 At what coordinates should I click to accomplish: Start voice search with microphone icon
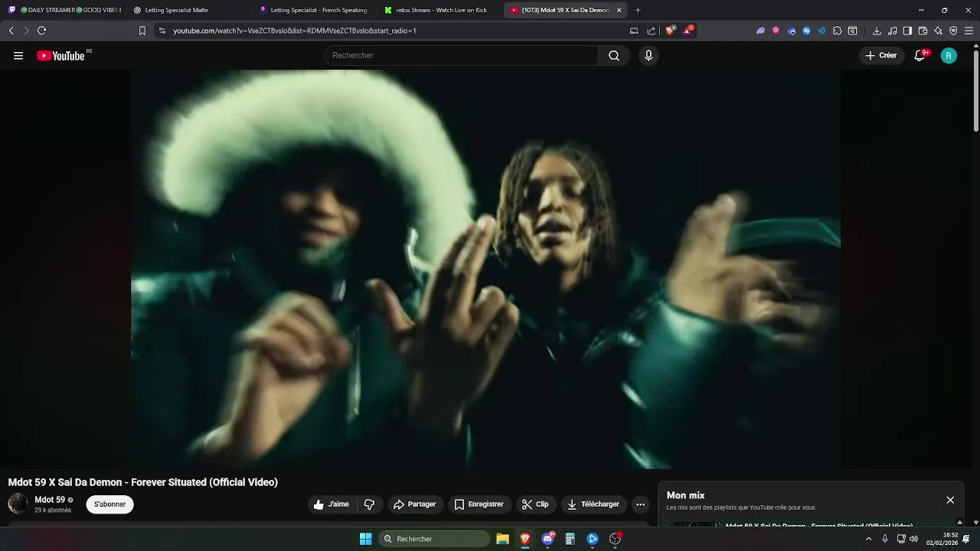(x=648, y=55)
